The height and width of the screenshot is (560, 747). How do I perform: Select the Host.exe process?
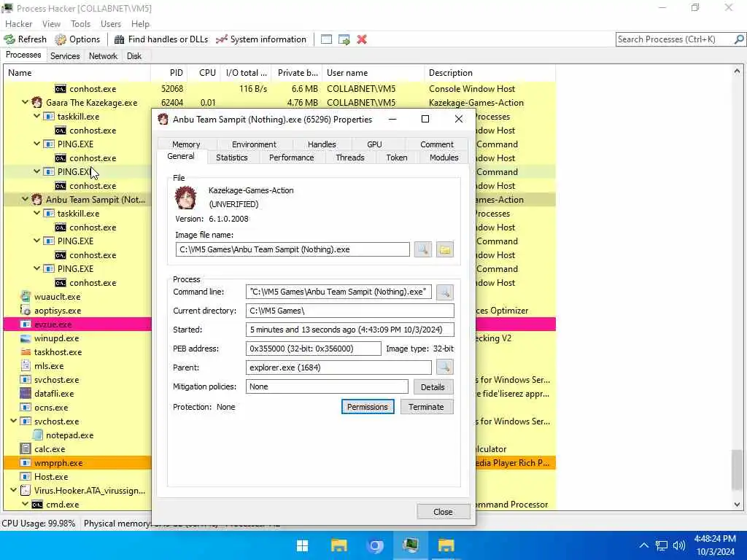(51, 477)
